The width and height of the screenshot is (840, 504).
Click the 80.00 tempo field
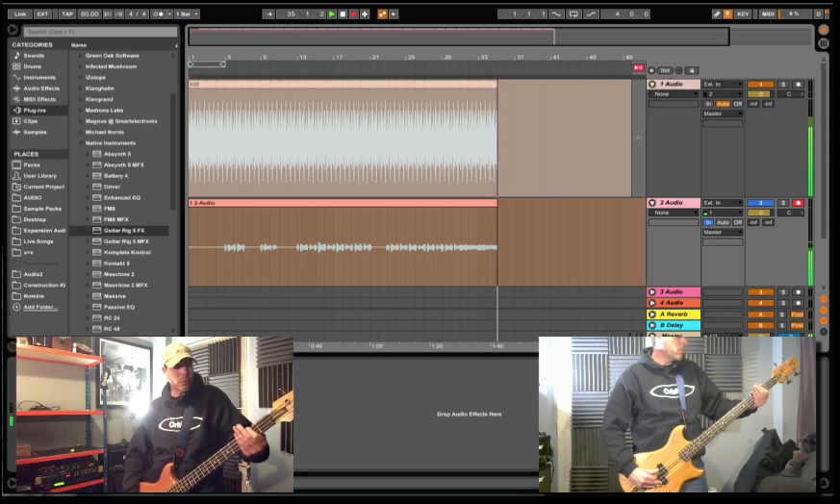89,13
